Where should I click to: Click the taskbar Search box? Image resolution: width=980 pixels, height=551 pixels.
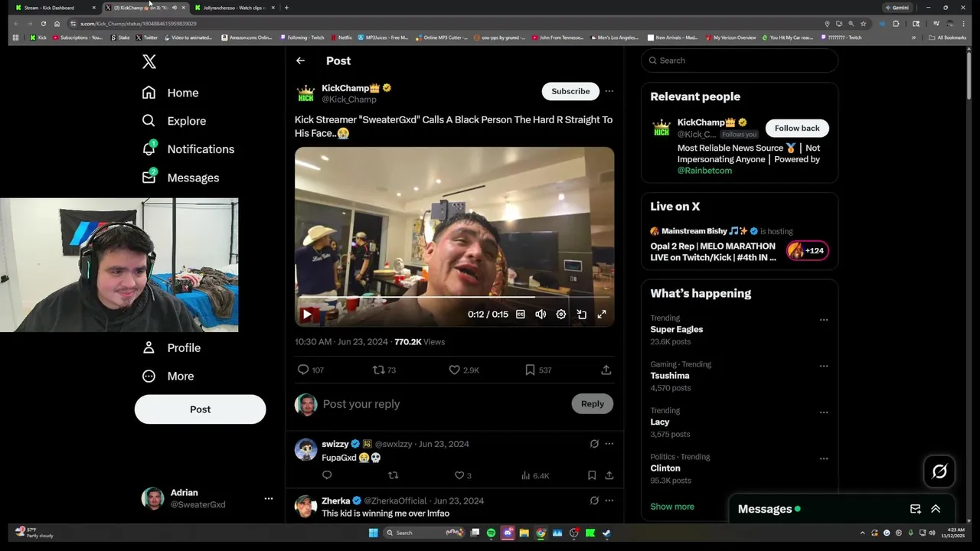pos(423,533)
